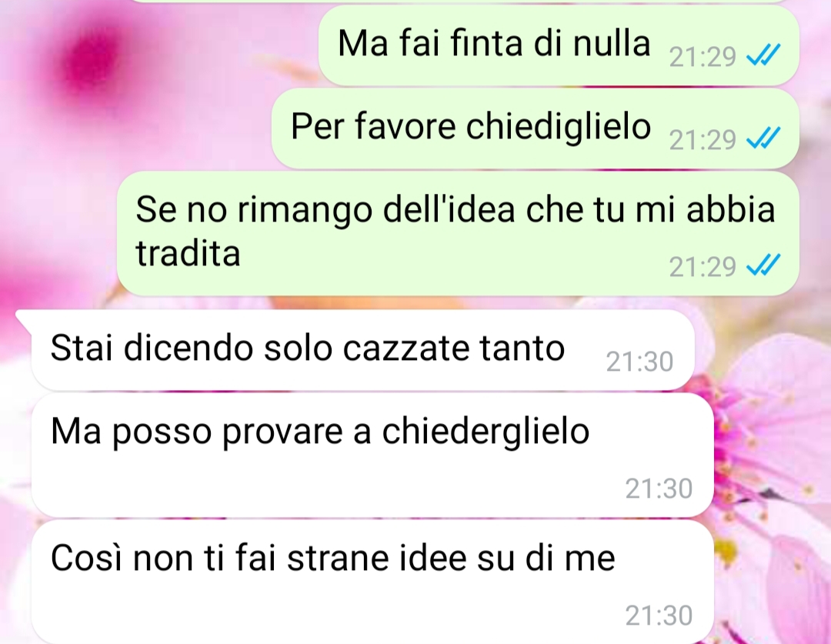The image size is (831, 644).
Task: Click double check mark beside "Per favore chiediglielo"
Action: tap(763, 138)
